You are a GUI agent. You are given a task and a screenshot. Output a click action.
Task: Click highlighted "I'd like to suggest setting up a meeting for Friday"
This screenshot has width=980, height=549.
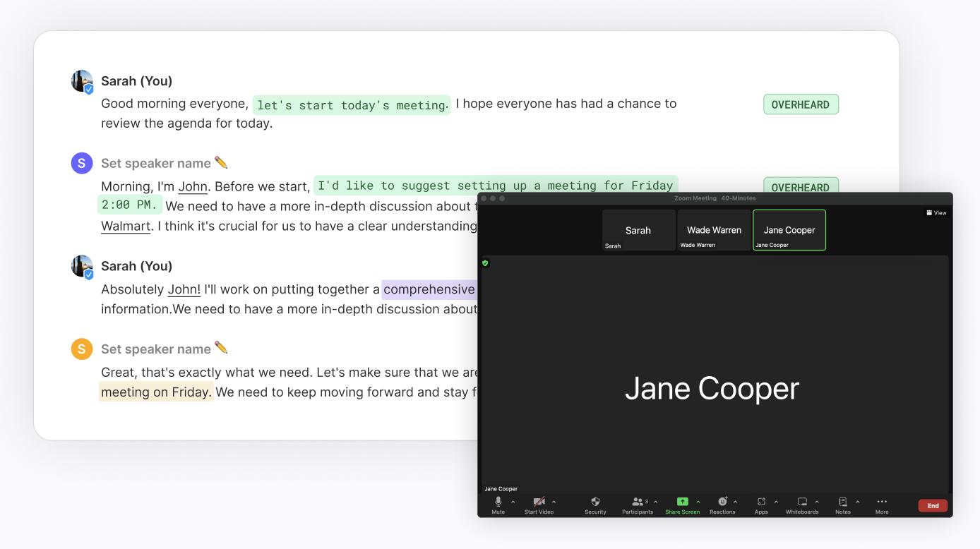point(496,186)
